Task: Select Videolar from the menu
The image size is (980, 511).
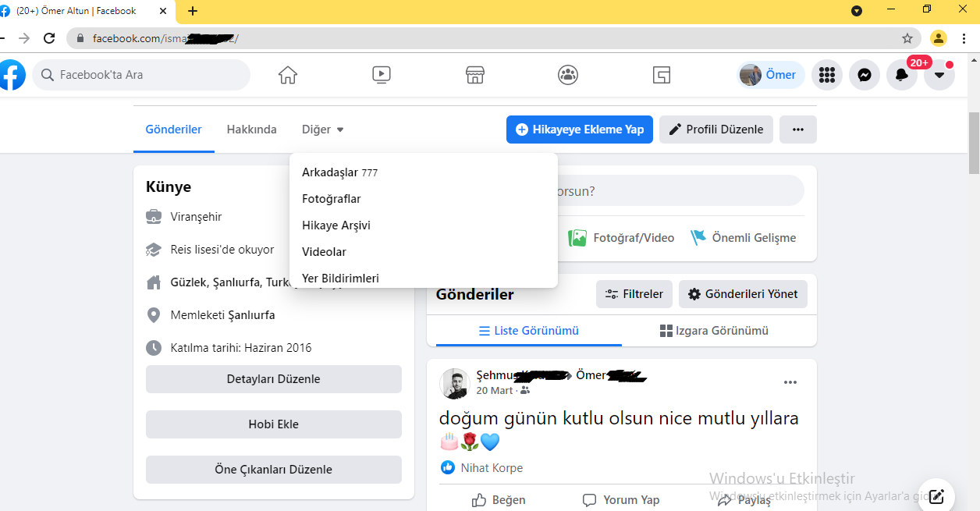Action: [x=424, y=252]
